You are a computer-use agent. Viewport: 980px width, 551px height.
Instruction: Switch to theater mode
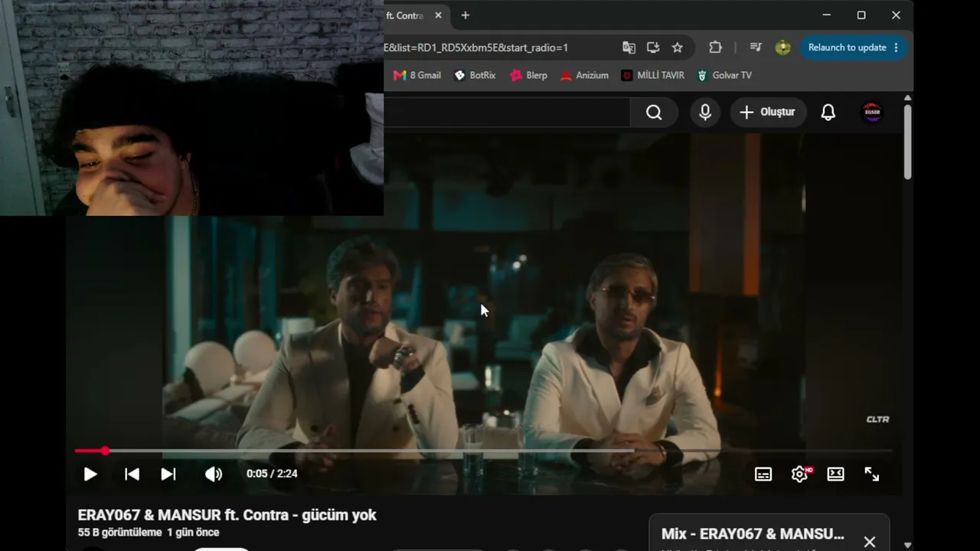coord(835,474)
